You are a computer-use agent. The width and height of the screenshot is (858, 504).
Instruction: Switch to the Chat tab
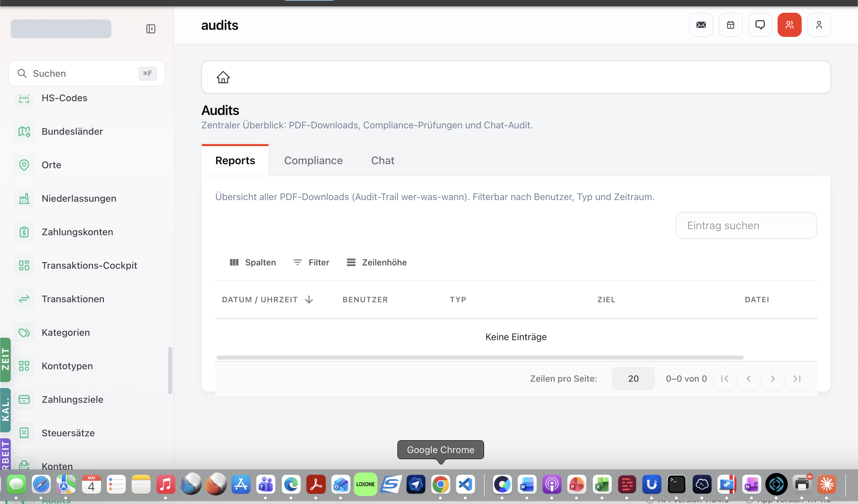pyautogui.click(x=382, y=161)
